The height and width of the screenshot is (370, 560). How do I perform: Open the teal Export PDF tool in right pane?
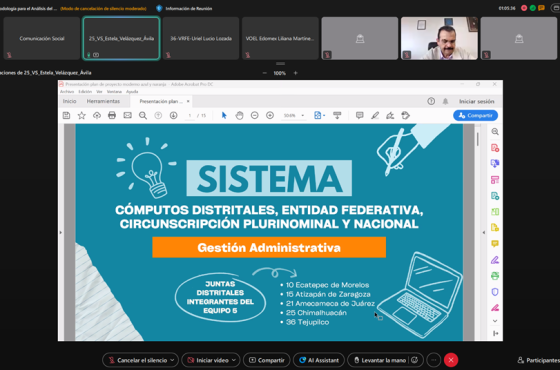pos(495,196)
